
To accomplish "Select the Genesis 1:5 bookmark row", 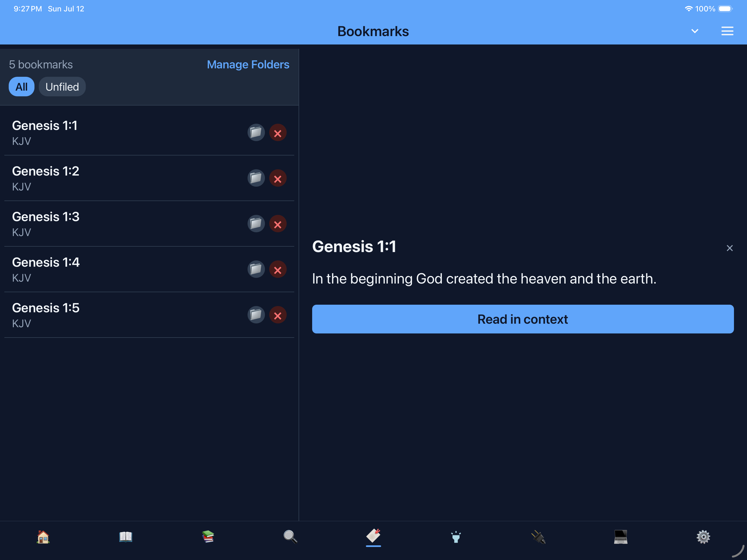I will (x=149, y=315).
